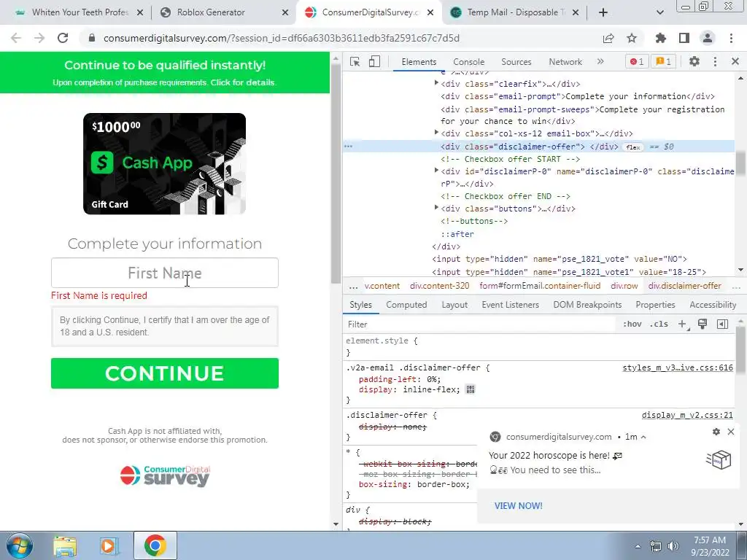The height and width of the screenshot is (560, 747).
Task: Click the browser forward arrow
Action: click(x=39, y=38)
